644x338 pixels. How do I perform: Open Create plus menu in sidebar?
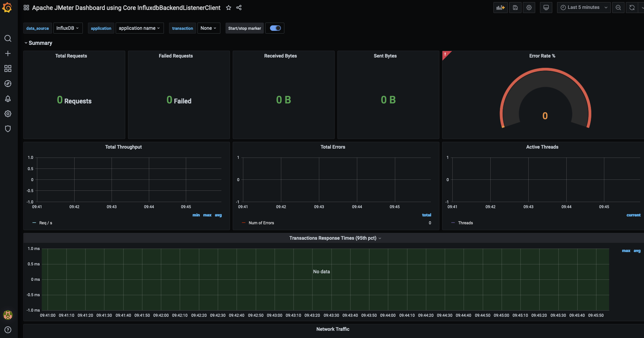(8, 53)
